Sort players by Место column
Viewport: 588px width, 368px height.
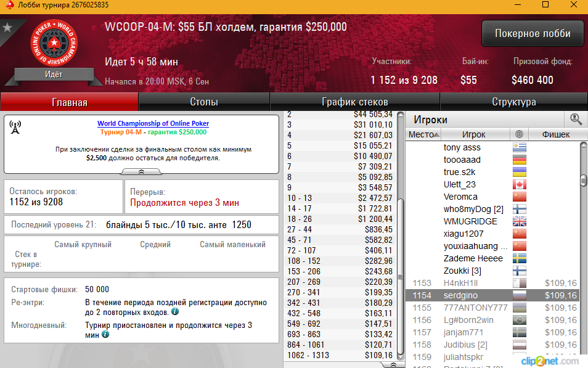(423, 134)
